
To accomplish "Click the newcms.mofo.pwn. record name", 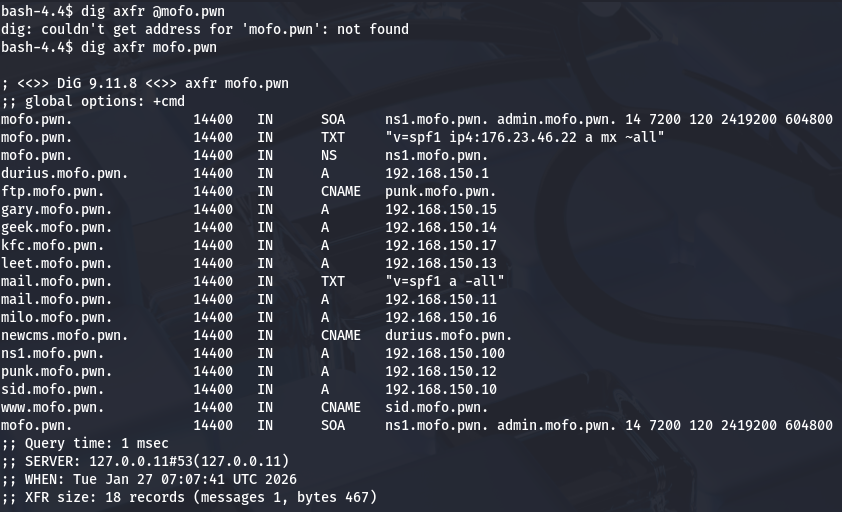I will coord(64,335).
